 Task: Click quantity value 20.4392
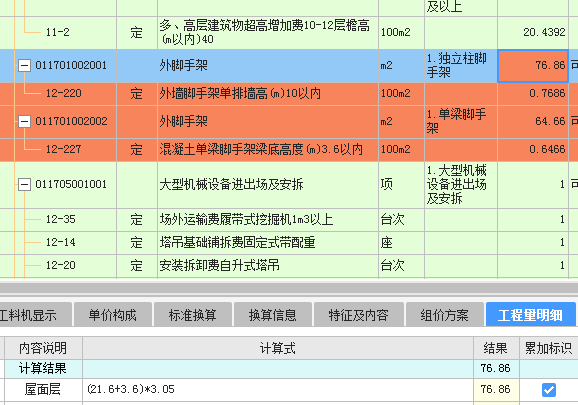[x=544, y=32]
